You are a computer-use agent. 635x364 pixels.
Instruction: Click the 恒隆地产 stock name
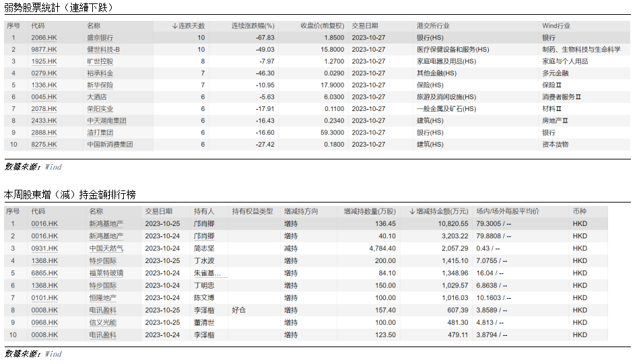[103, 298]
